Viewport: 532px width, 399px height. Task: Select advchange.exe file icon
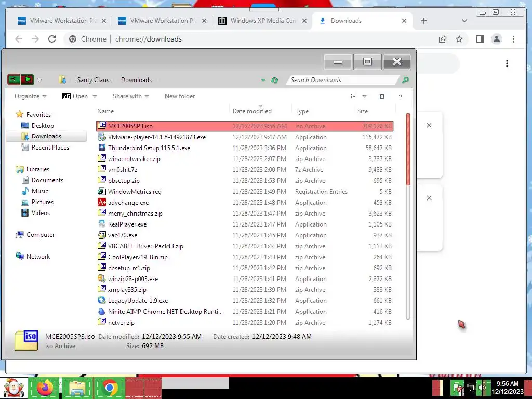102,202
